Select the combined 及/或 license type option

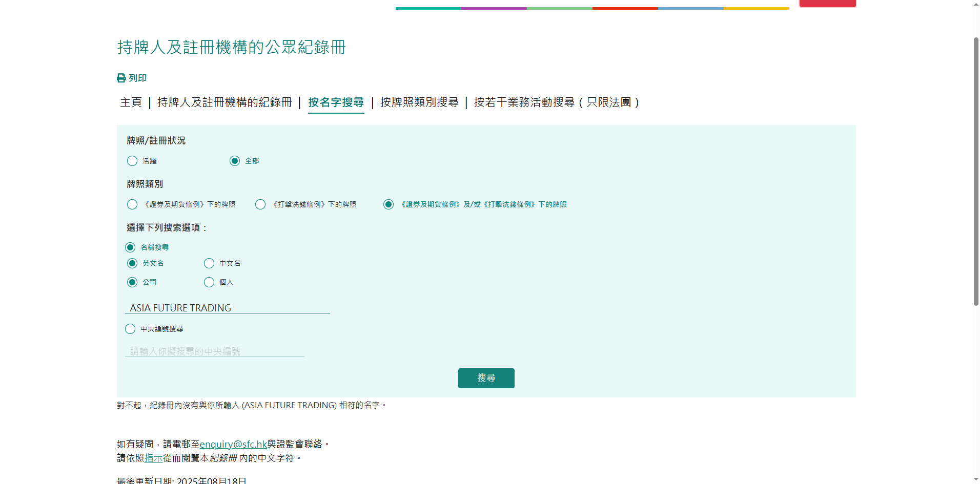pyautogui.click(x=389, y=204)
